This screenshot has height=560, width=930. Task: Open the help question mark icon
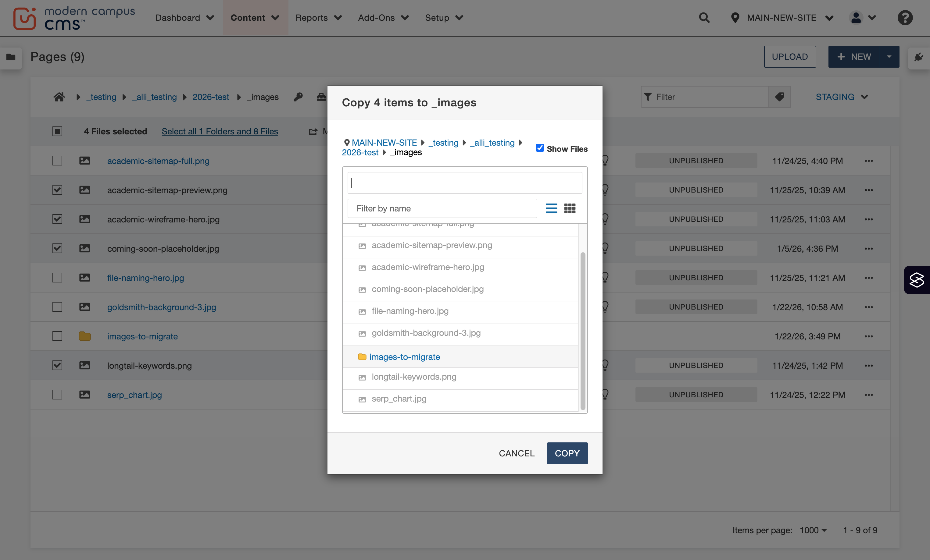pos(905,18)
